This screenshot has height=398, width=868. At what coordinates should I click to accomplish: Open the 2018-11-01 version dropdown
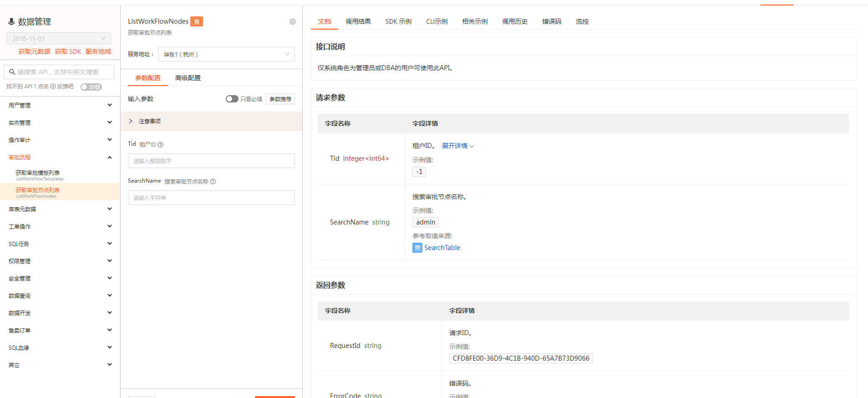(59, 39)
